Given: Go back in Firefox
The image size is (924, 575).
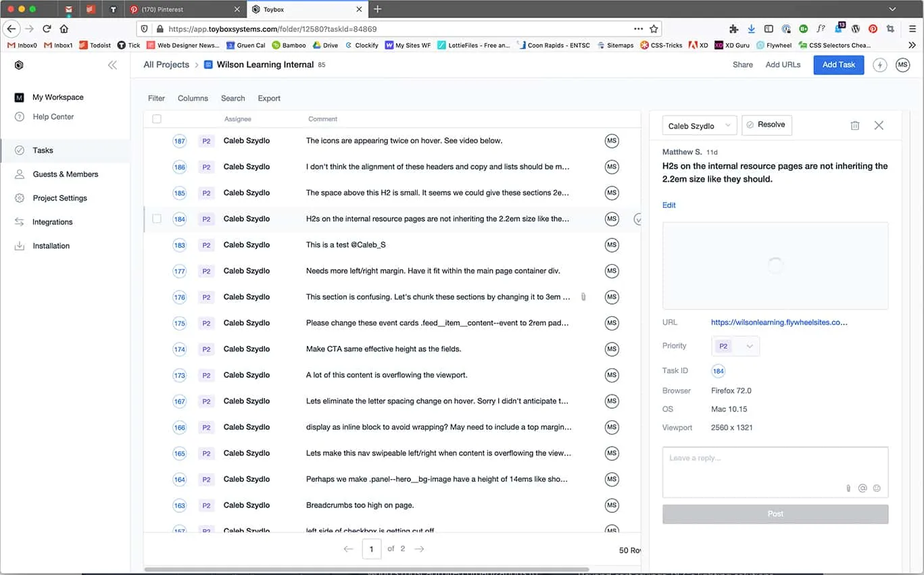Looking at the screenshot, I should pyautogui.click(x=11, y=29).
